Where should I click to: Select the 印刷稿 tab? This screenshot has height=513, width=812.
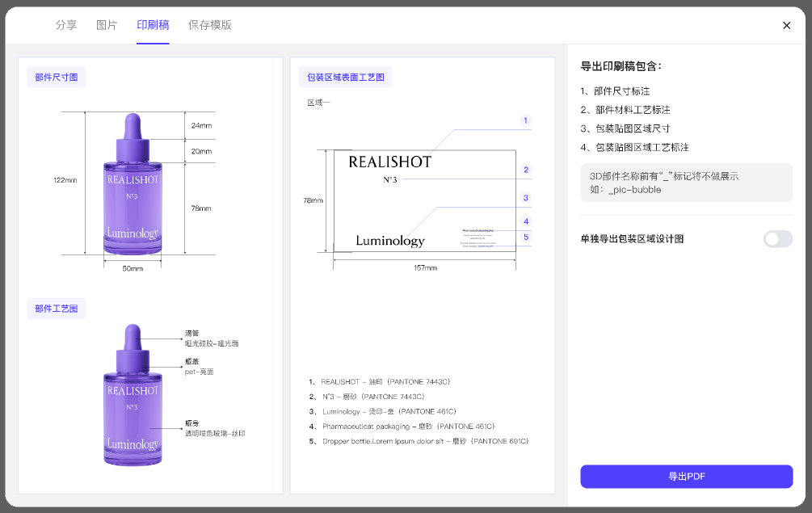(153, 25)
